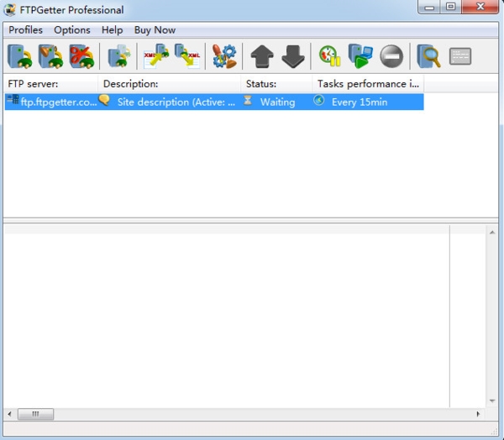
Task: Move profile up with the up arrow
Action: point(262,56)
